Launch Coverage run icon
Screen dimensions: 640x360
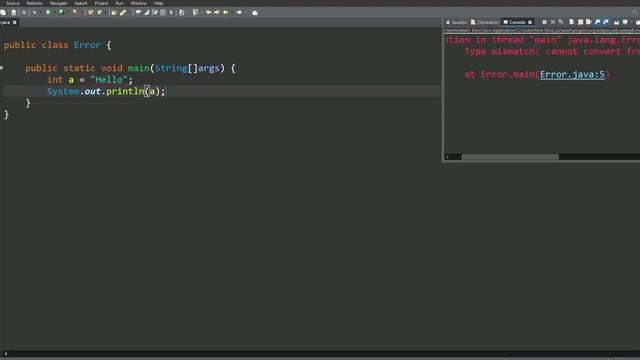click(61, 13)
